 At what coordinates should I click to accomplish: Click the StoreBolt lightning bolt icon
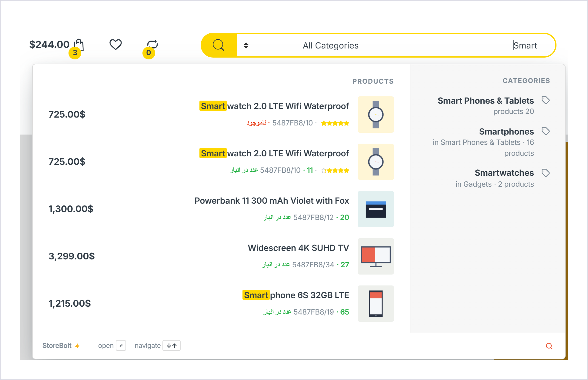78,346
